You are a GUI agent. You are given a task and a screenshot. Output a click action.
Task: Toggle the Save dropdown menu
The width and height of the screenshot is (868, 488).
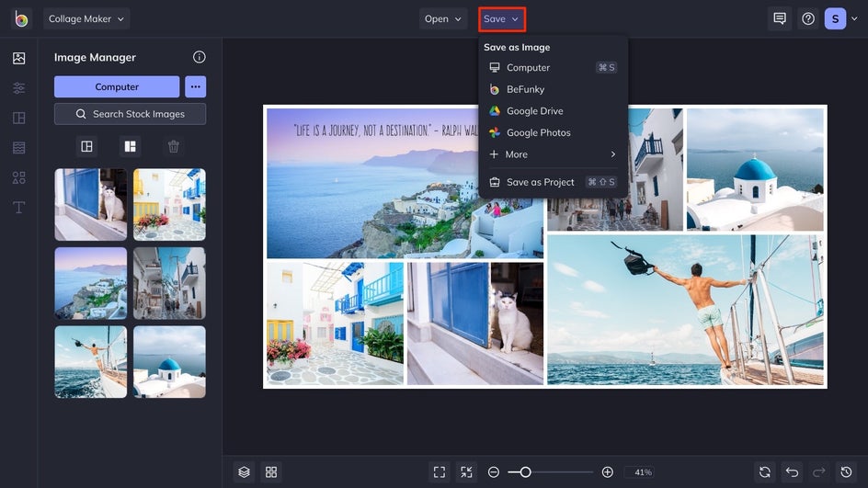[x=501, y=18]
